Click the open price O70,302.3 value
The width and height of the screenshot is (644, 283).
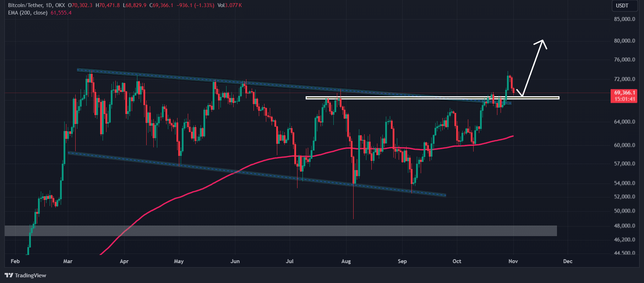[x=80, y=5]
